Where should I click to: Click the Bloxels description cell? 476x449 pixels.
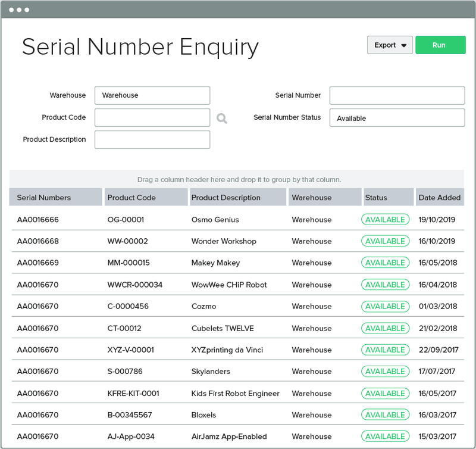[203, 415]
